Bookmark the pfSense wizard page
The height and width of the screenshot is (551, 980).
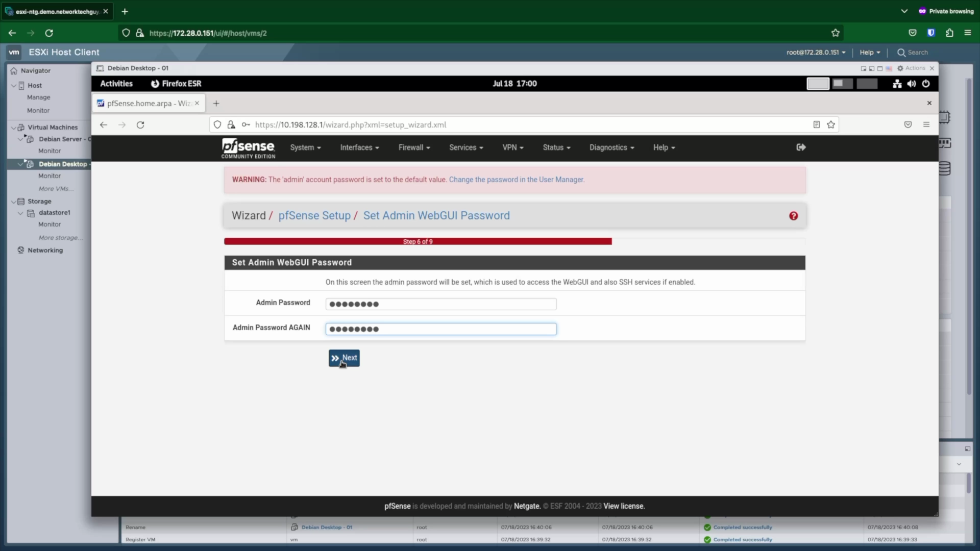coord(831,124)
